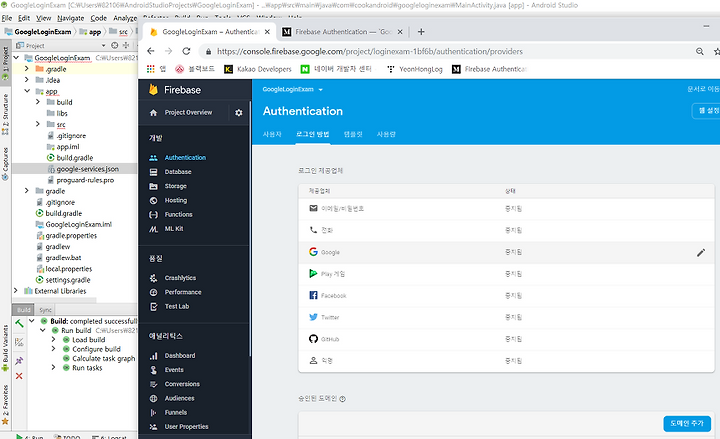
Task: Click 도메인 추가 button
Action: coord(687,423)
